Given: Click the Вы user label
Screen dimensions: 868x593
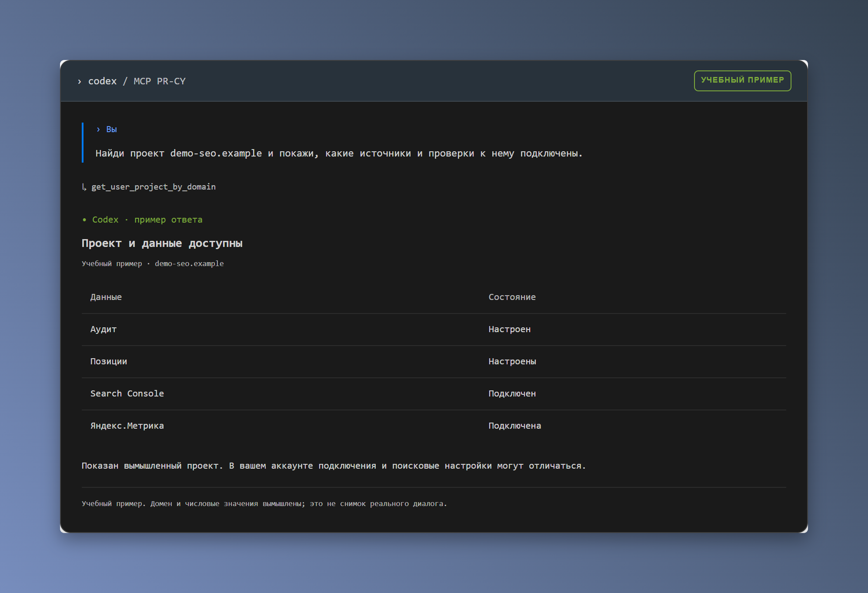Looking at the screenshot, I should coord(111,130).
